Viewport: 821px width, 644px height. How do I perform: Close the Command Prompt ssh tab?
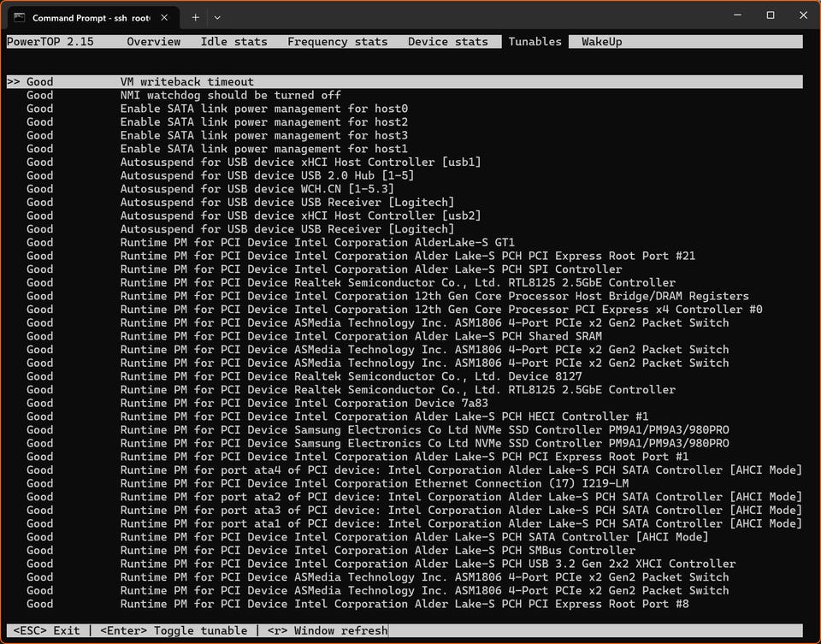point(164,17)
